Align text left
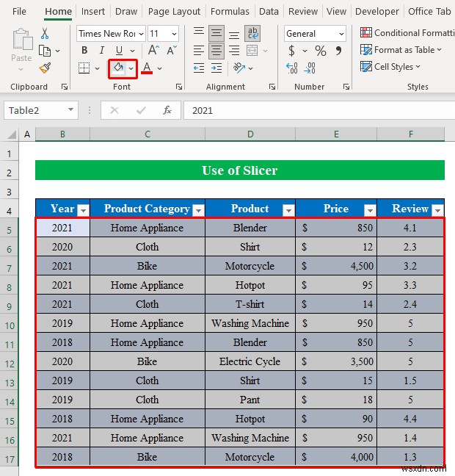The width and height of the screenshot is (455, 476). (199, 51)
